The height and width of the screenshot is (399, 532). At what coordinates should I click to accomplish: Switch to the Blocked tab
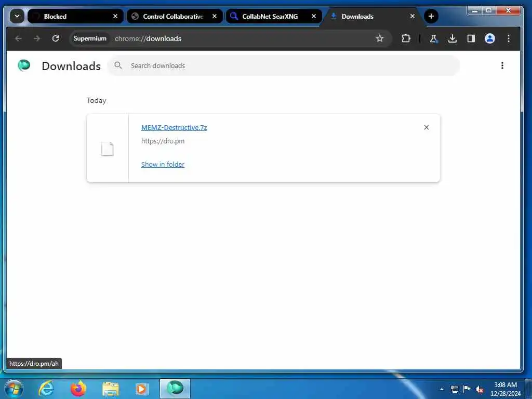75,16
